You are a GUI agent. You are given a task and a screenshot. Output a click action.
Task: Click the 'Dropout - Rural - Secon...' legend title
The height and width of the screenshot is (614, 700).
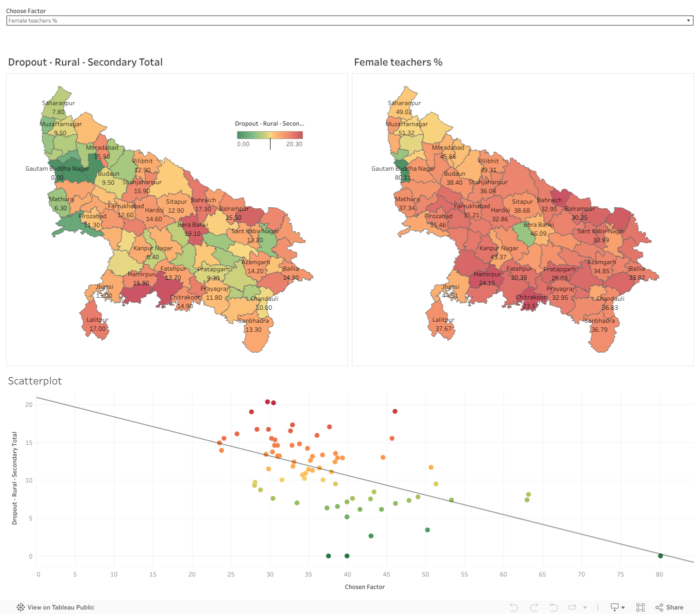click(x=269, y=124)
